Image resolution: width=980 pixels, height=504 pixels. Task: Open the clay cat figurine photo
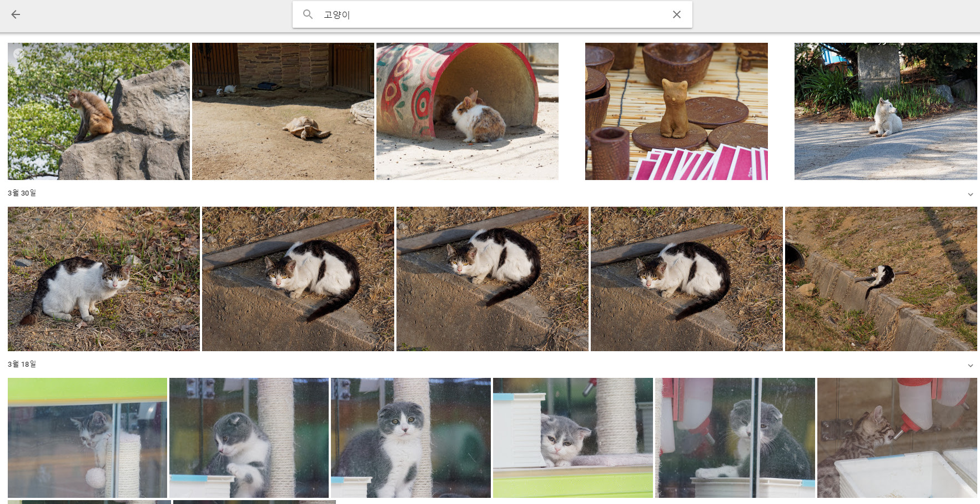(x=676, y=111)
